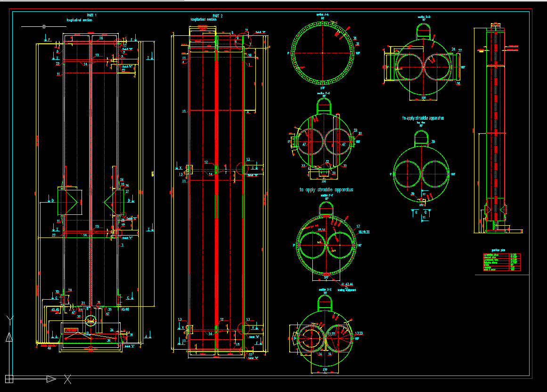The height and width of the screenshot is (392, 547).
Task: Select callout "35" on section A-A ring
Action: coord(357,44)
